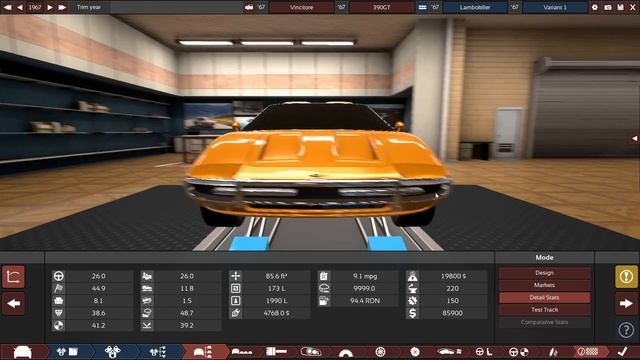The height and width of the screenshot is (360, 640).
Task: Jump to the latest trim year
Action: [62, 7]
